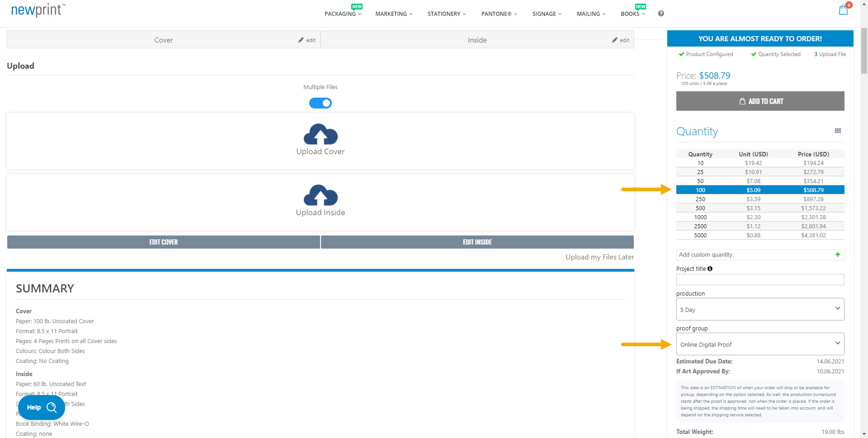
Task: Click the Upload Inside cloud icon
Action: [x=321, y=195]
